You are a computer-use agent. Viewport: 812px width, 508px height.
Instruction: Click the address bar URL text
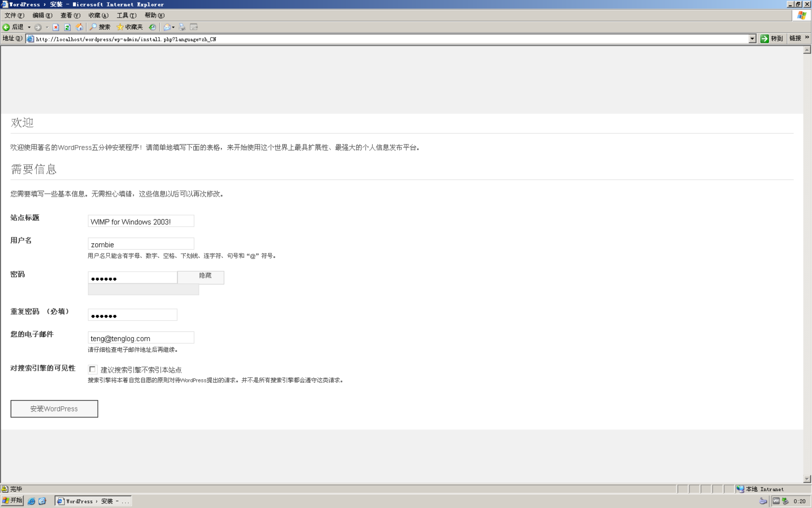click(126, 39)
